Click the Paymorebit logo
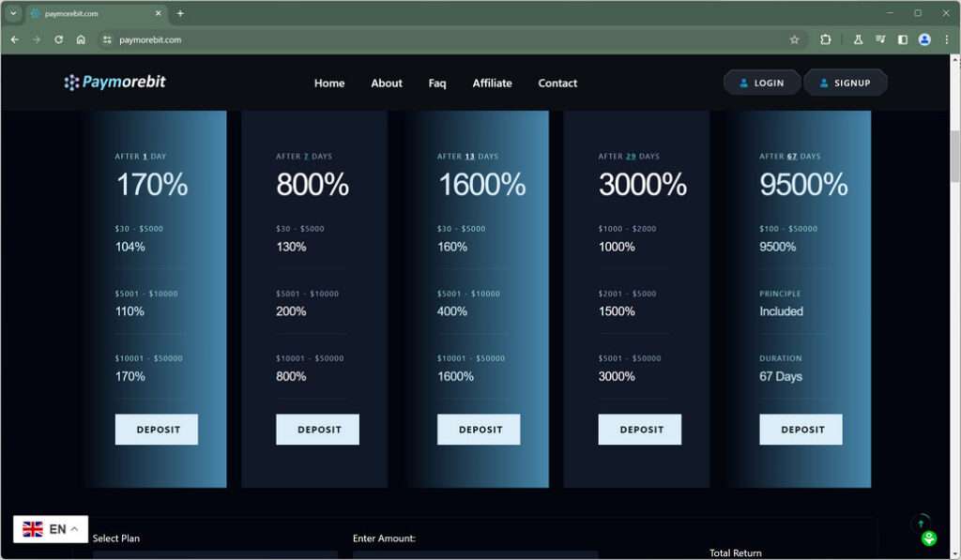The width and height of the screenshot is (961, 560). pyautogui.click(x=114, y=83)
